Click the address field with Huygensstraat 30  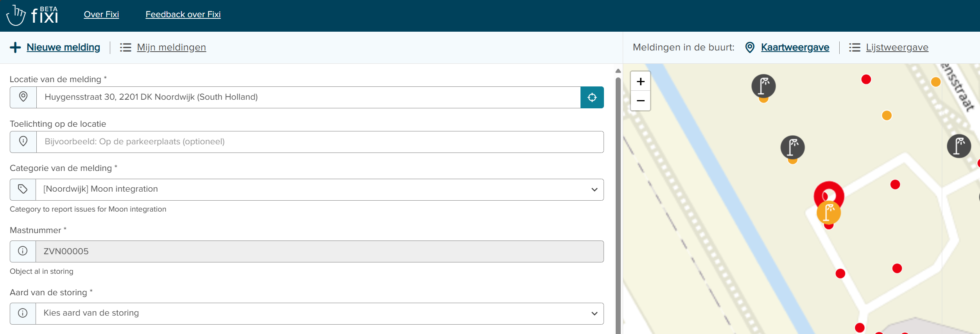click(308, 97)
